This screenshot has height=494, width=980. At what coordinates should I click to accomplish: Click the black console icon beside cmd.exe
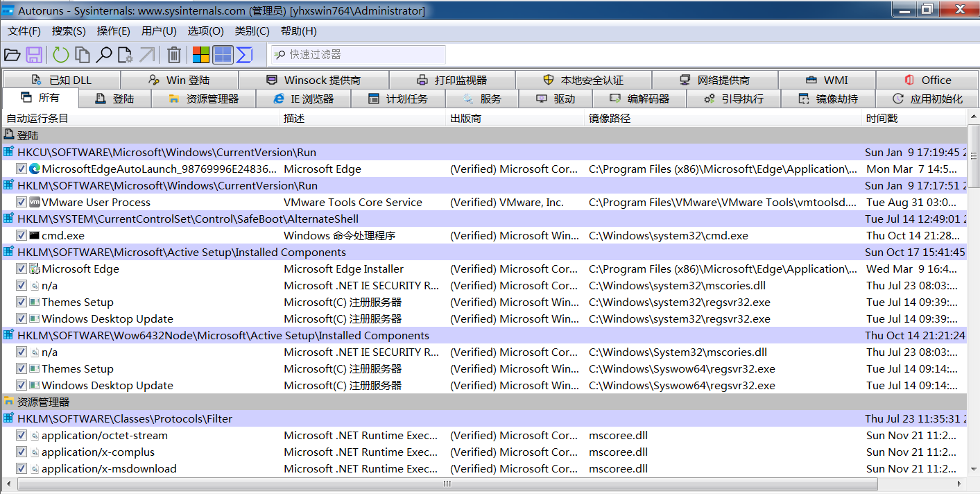pyautogui.click(x=35, y=235)
